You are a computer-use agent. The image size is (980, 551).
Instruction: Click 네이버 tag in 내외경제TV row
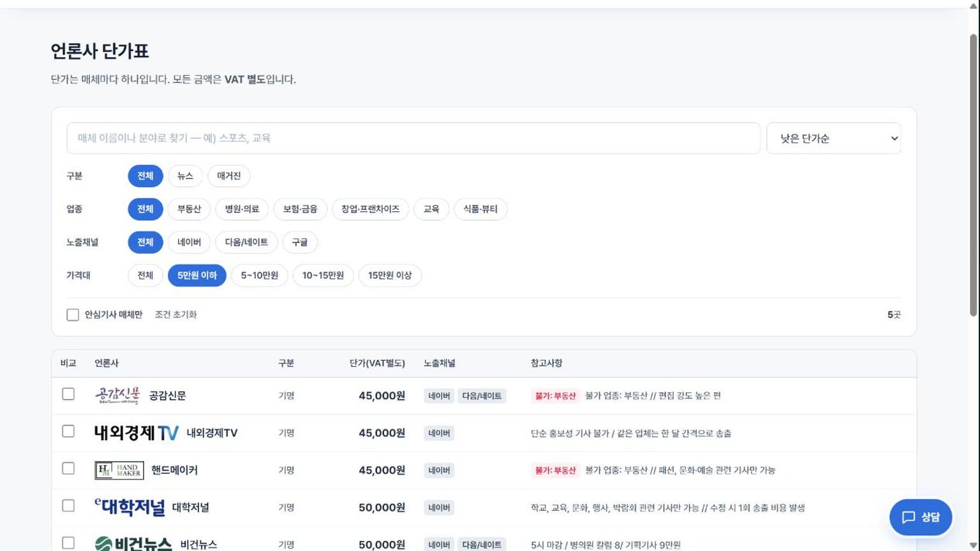[439, 433]
